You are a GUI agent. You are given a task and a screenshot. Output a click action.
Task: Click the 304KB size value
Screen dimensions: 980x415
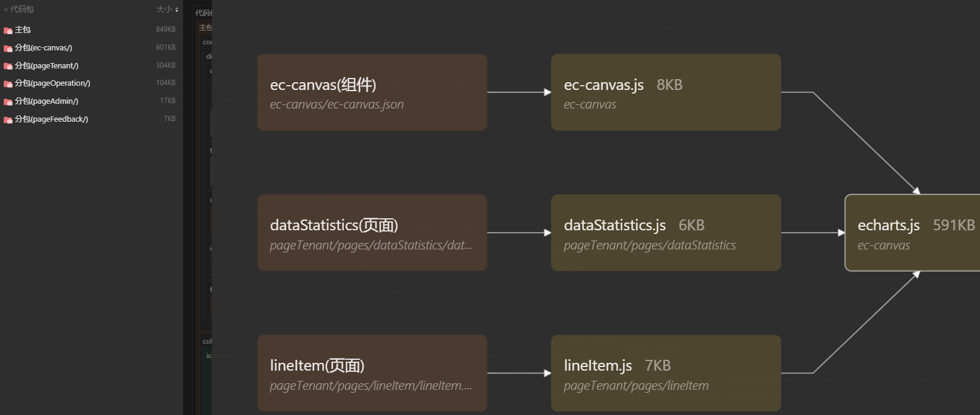[x=166, y=65]
